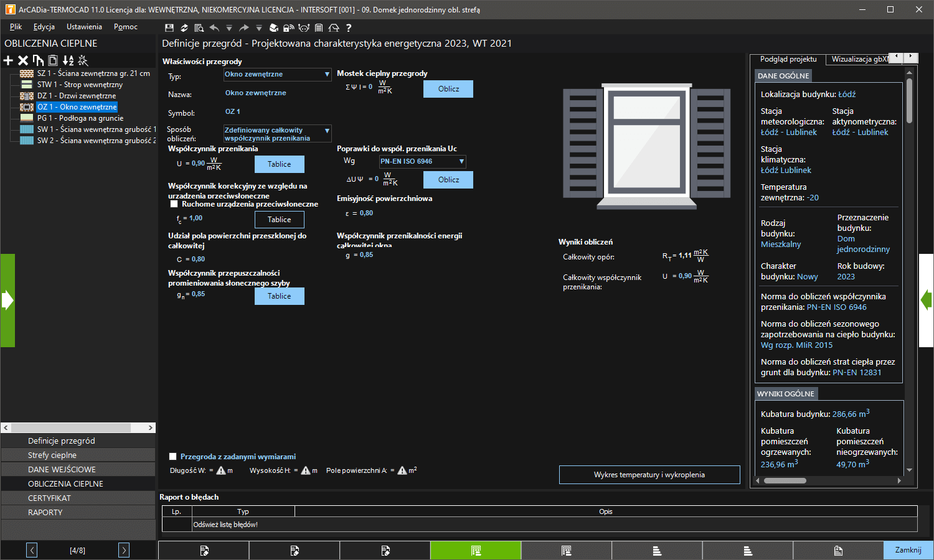Click the save diskette icon in toolbar
This screenshot has width=934, height=560.
pyautogui.click(x=169, y=28)
